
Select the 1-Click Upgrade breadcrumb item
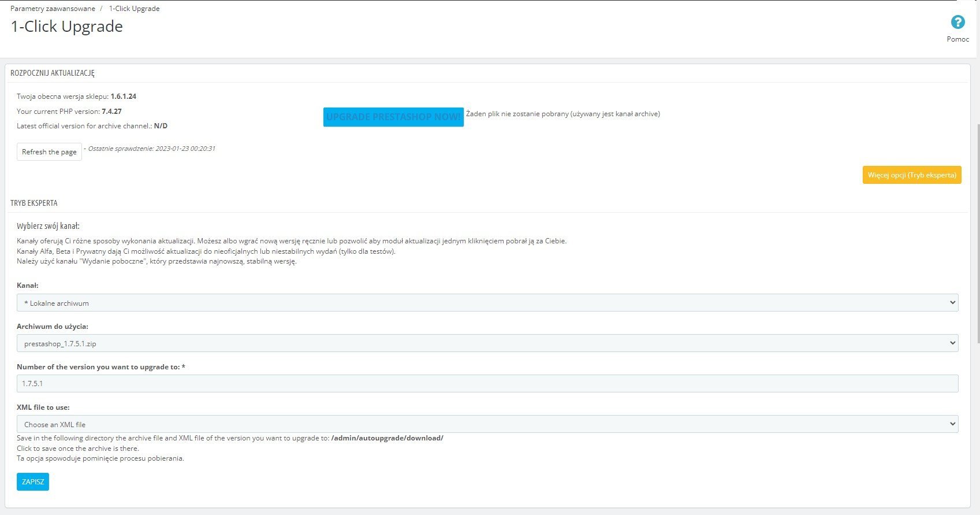(135, 9)
